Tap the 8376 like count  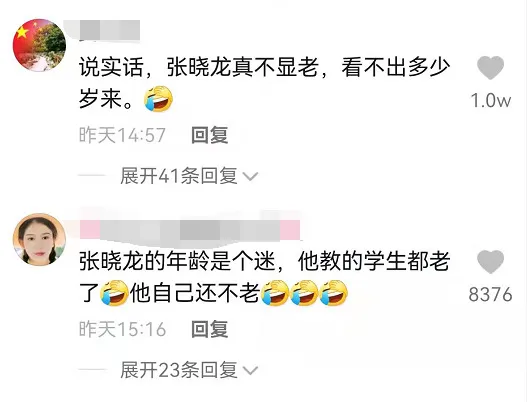(490, 294)
